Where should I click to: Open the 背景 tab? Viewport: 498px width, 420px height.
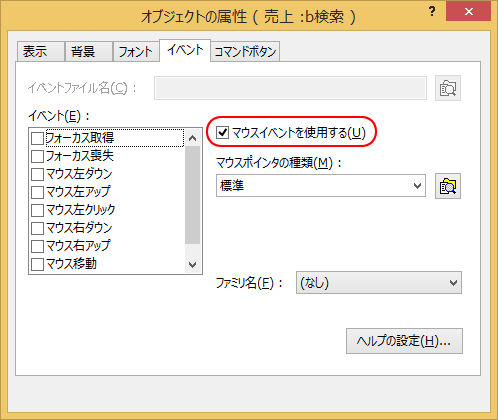coord(88,52)
